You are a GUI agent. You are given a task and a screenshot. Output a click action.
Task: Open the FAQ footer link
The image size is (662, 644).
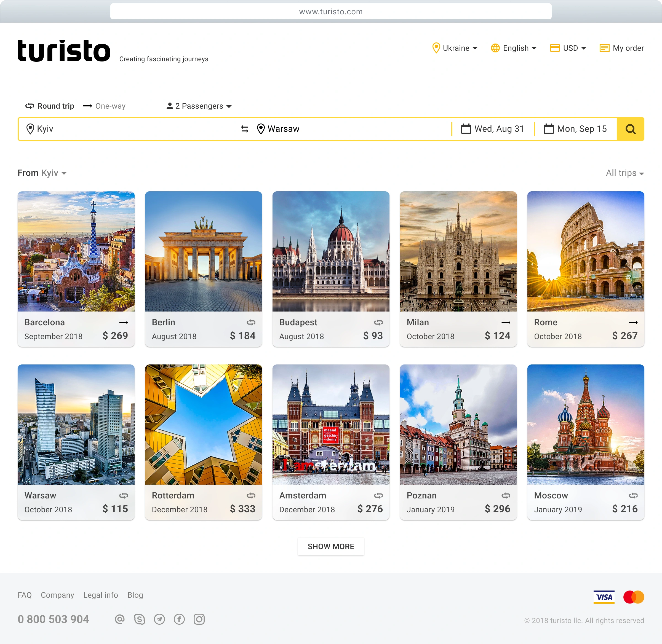[x=25, y=595]
